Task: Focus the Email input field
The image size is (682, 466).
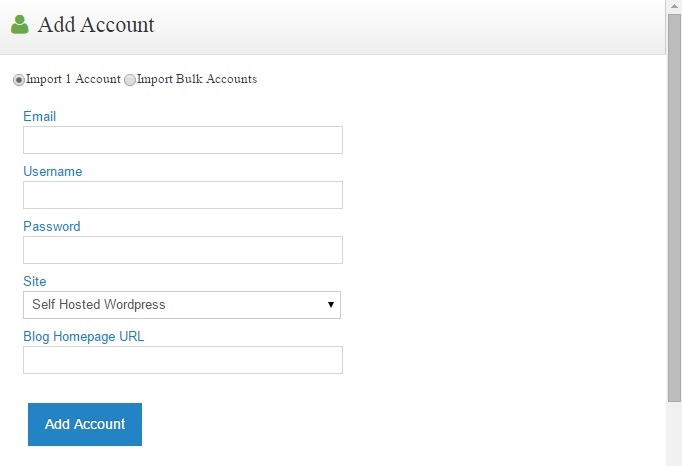Action: point(183,140)
